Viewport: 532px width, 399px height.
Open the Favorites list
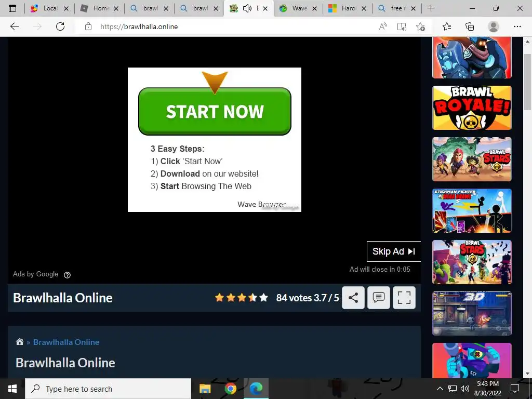point(447,26)
